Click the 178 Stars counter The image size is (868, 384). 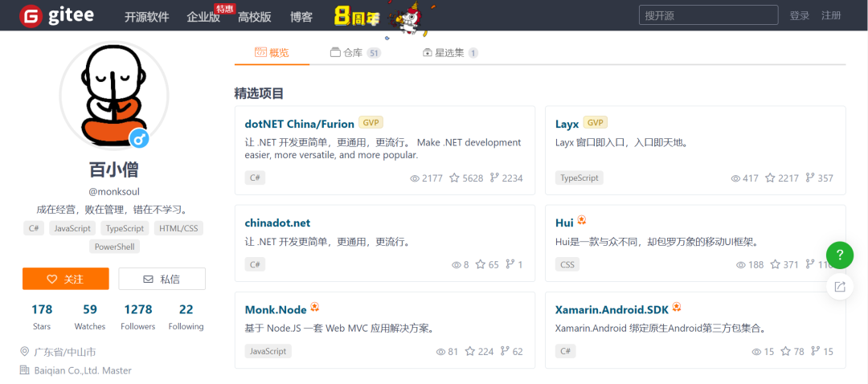(42, 317)
